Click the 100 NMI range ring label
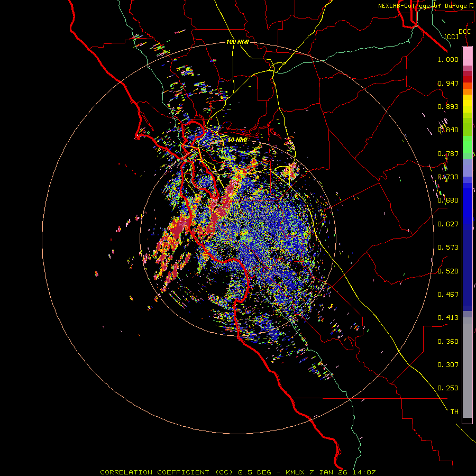476x476 pixels. pos(237,42)
